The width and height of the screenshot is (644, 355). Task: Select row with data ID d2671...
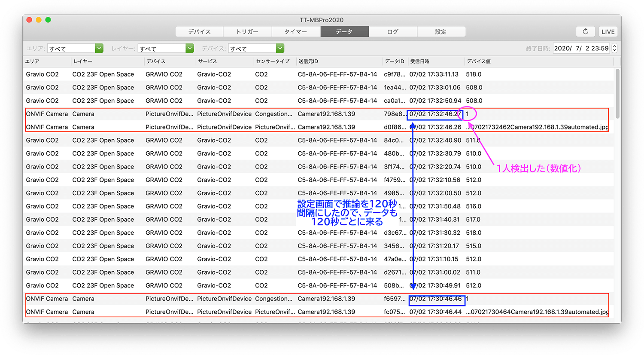(319, 272)
